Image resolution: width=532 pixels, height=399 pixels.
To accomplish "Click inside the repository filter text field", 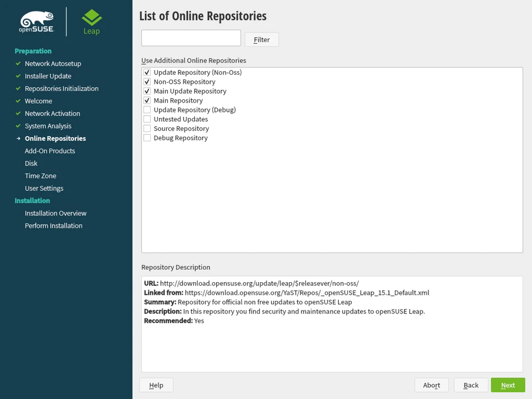I will pos(191,38).
